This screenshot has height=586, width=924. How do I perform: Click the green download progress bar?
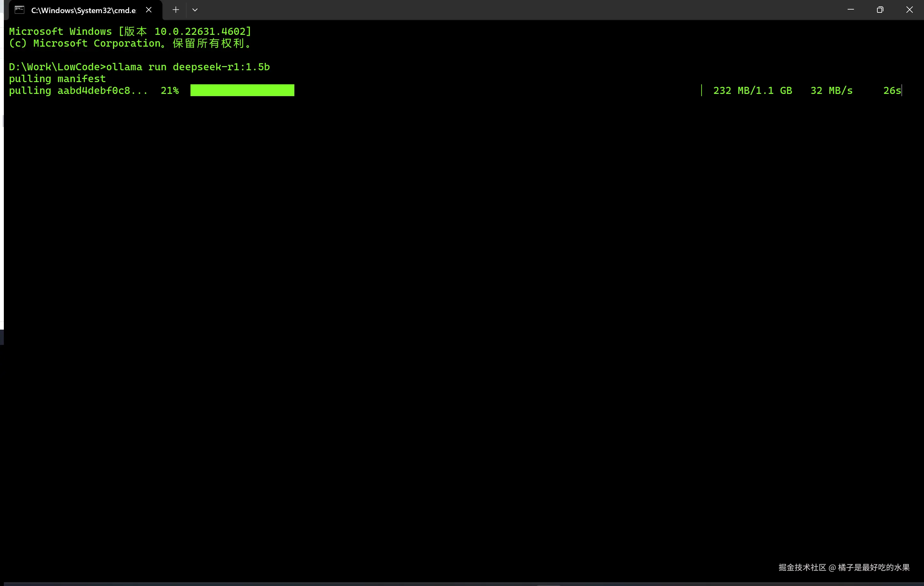(242, 90)
